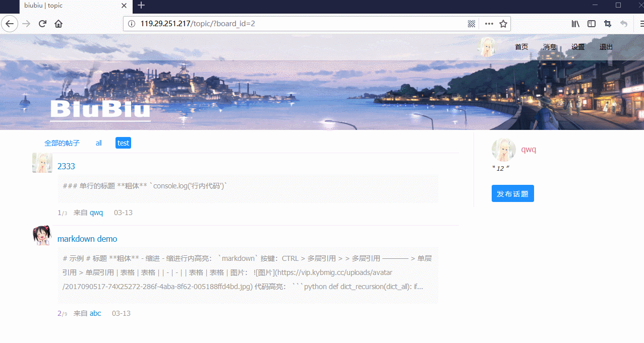Bookmark this page with the star icon
Image resolution: width=644 pixels, height=343 pixels.
tap(503, 24)
